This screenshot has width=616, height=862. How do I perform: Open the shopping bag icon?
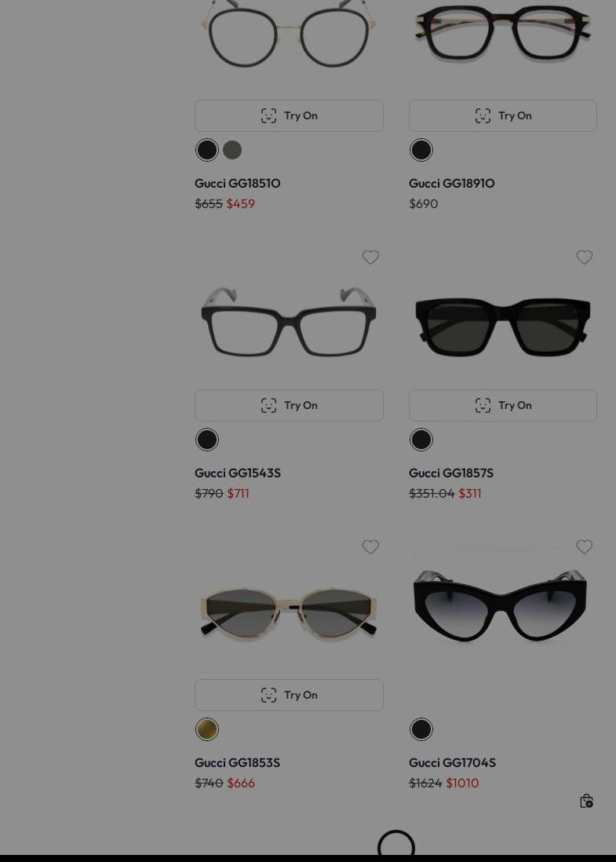click(586, 801)
